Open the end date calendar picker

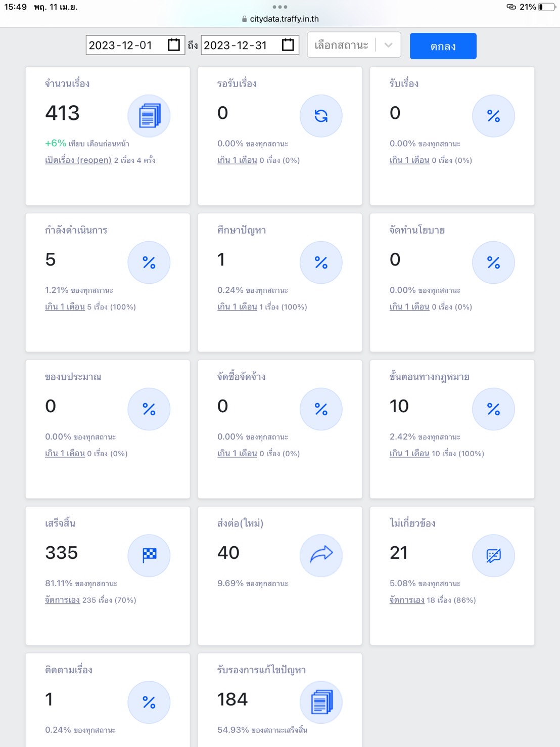(x=288, y=45)
